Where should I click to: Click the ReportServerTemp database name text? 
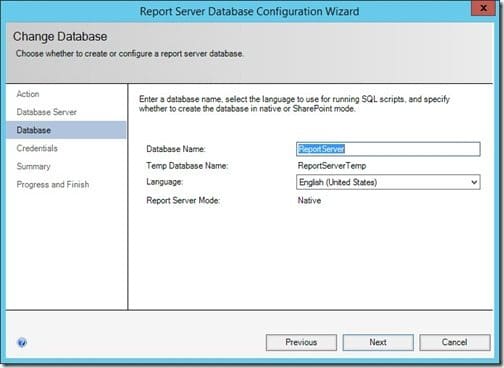click(x=332, y=166)
